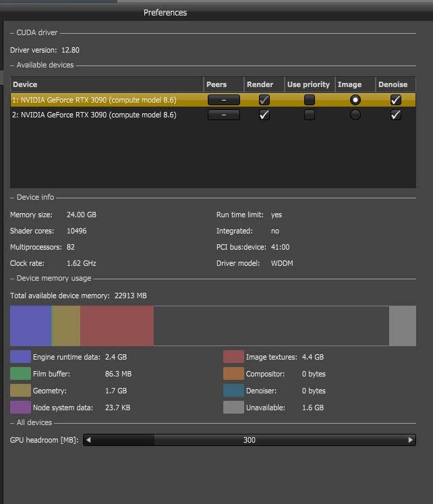Enable Use priority for device 2

coord(310,115)
